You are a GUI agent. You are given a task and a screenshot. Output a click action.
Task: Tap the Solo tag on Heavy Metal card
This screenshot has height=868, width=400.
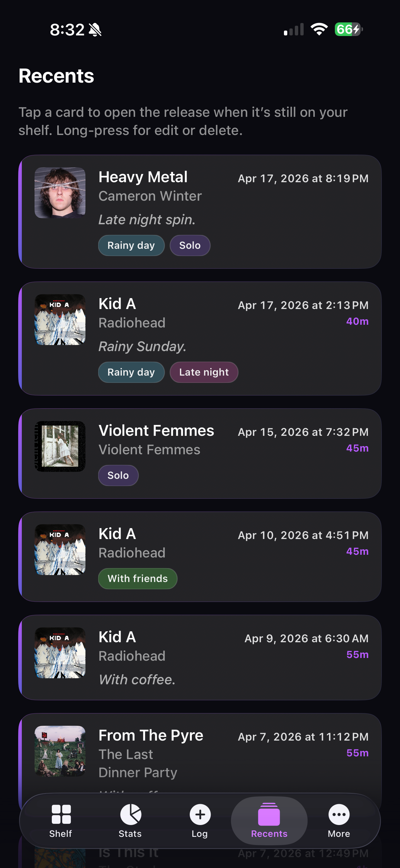[x=190, y=245]
